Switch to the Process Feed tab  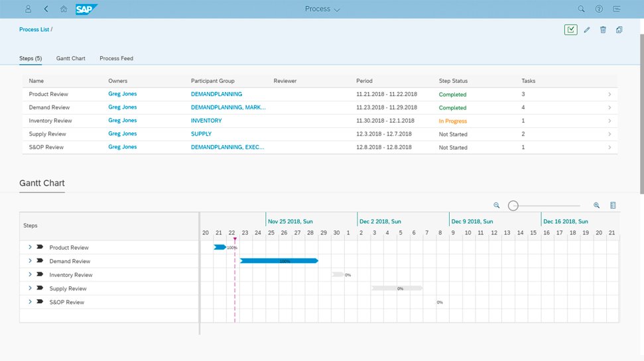pos(116,58)
